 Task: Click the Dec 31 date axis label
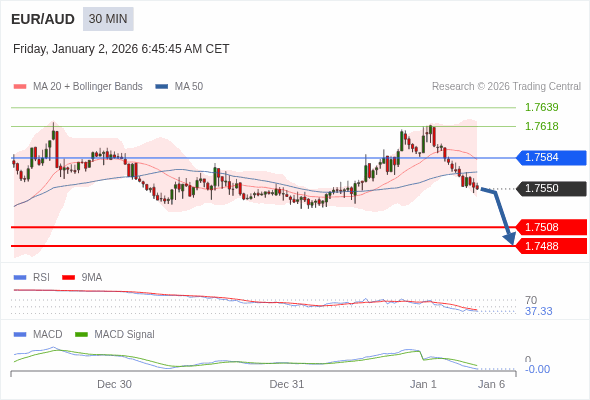coord(287,384)
